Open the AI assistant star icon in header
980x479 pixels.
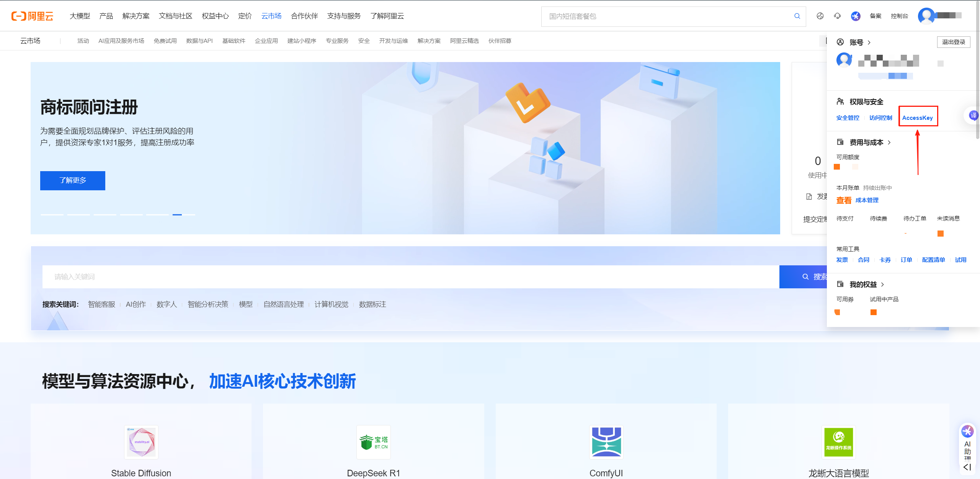tap(856, 16)
